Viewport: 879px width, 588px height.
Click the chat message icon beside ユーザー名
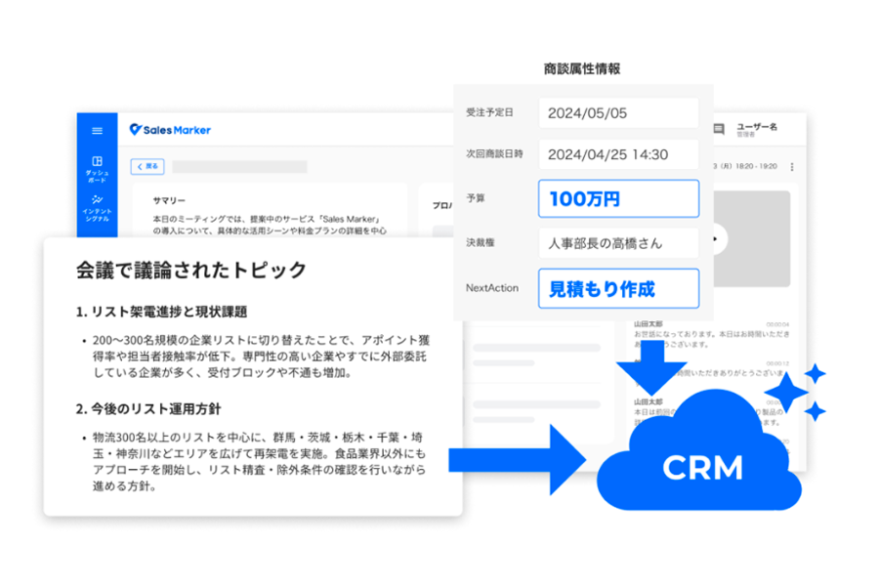(720, 129)
